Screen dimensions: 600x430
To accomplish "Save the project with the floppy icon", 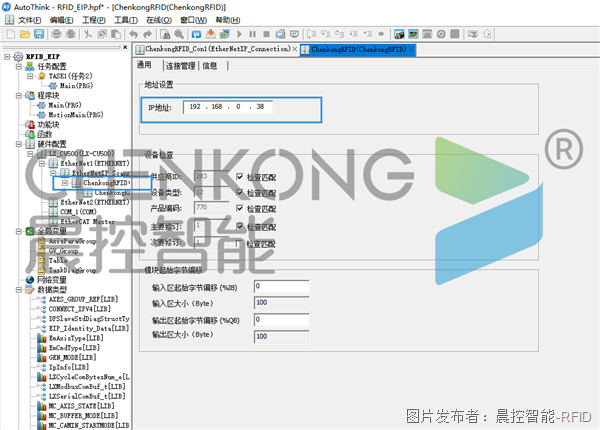I will pyautogui.click(x=39, y=34).
